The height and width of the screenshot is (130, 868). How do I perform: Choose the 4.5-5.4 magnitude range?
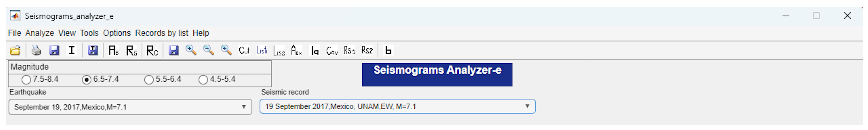pyautogui.click(x=203, y=80)
